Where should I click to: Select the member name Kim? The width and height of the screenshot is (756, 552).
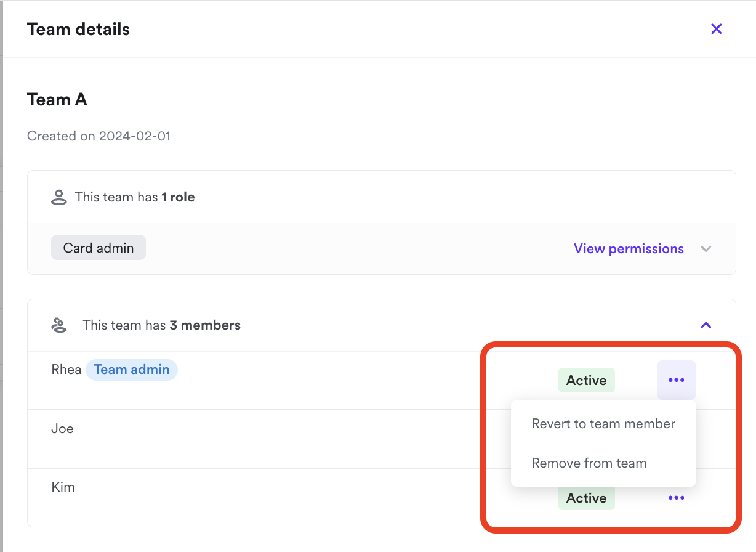pos(63,487)
